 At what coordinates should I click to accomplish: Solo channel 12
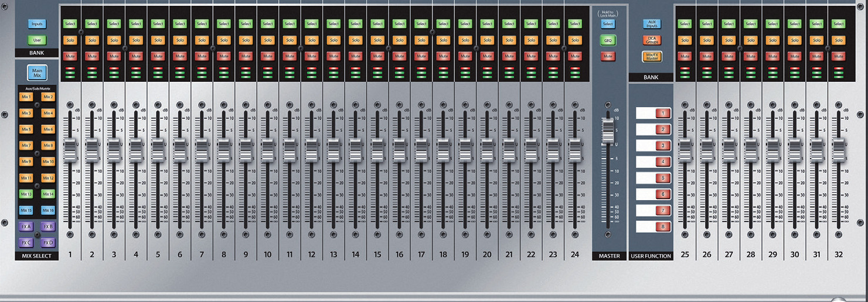coord(312,40)
